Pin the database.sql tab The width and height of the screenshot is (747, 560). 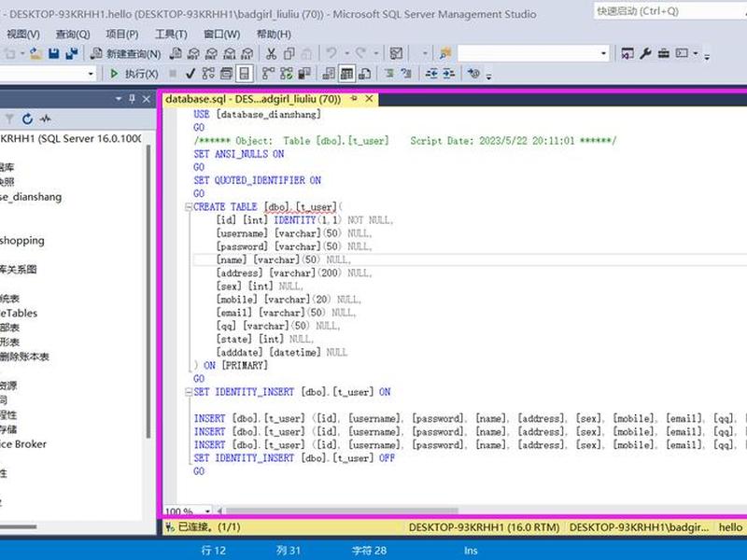click(x=354, y=99)
